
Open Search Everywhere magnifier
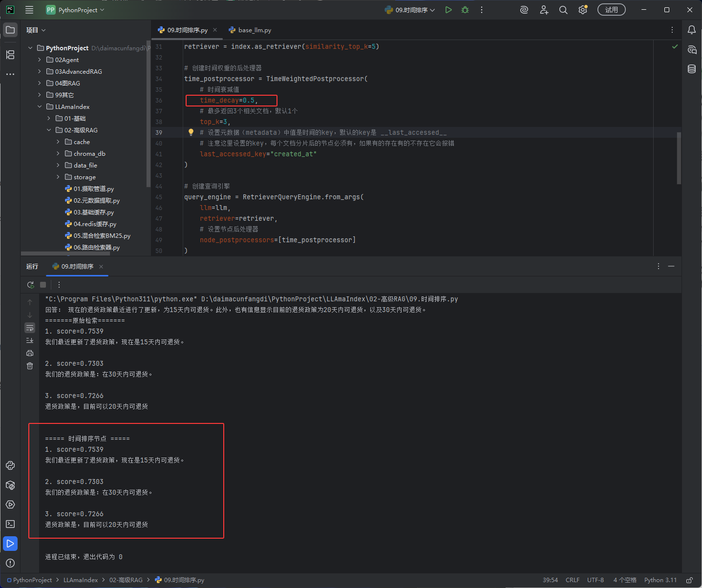pos(563,10)
